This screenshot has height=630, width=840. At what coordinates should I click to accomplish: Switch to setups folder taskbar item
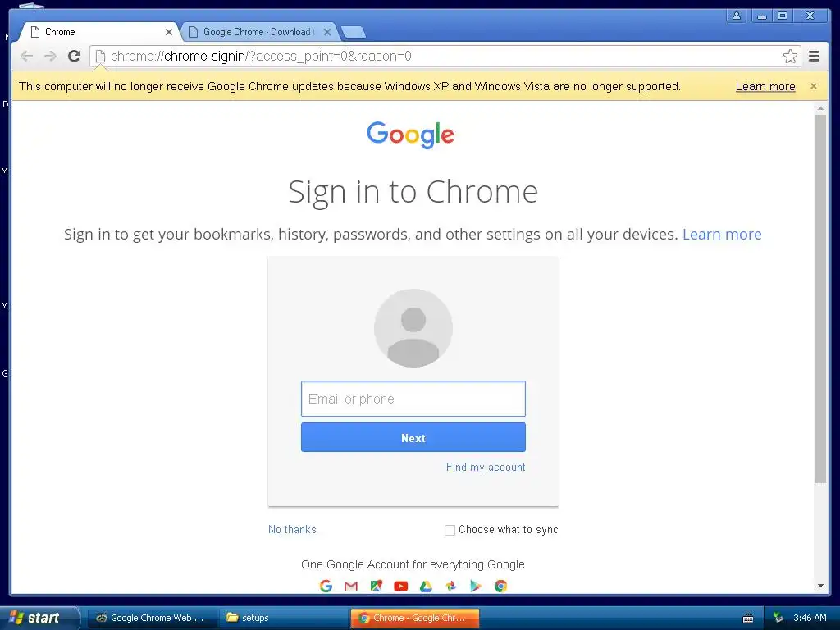coord(284,618)
